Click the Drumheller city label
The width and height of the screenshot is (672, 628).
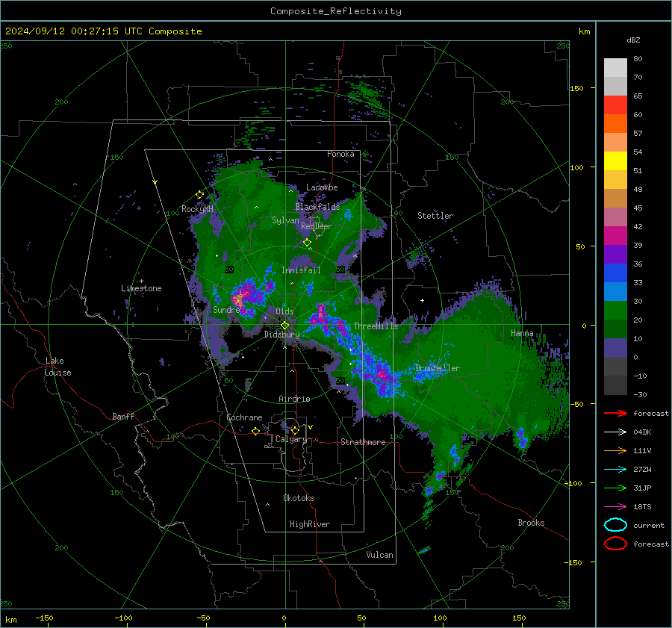coord(438,368)
